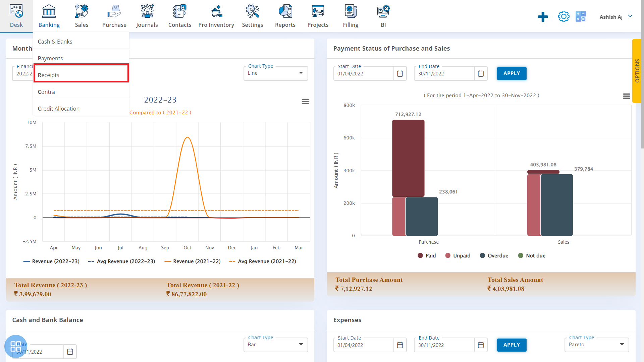644x362 pixels.
Task: Toggle Revenue (2021-22) legend series
Action: pos(193,261)
